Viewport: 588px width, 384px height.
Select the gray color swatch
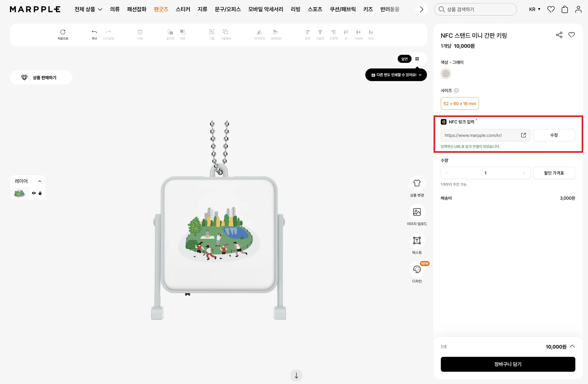pyautogui.click(x=446, y=74)
